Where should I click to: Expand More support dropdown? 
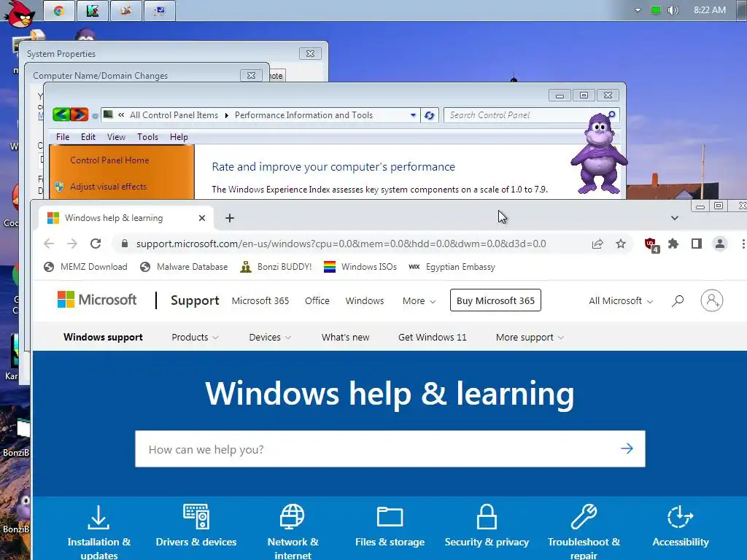click(x=530, y=337)
